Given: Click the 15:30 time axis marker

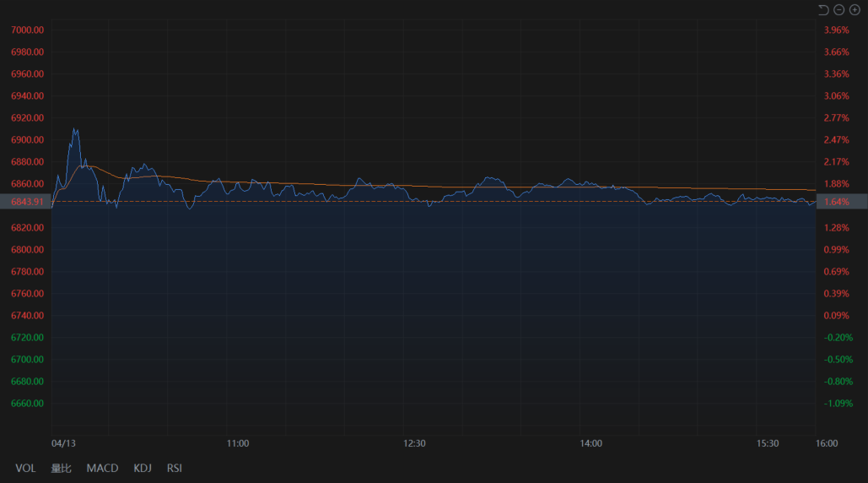Looking at the screenshot, I should pyautogui.click(x=768, y=443).
